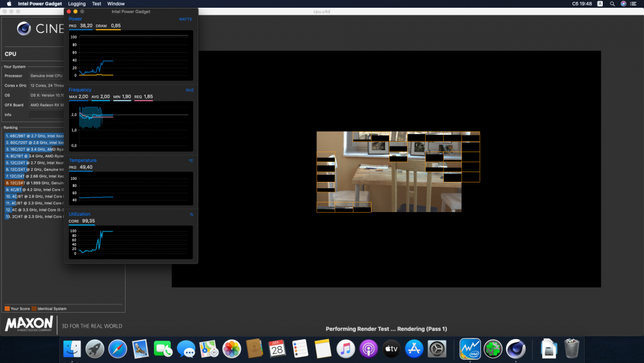The height and width of the screenshot is (363, 644).
Task: Open System Preferences gear in dock
Action: pos(437,349)
